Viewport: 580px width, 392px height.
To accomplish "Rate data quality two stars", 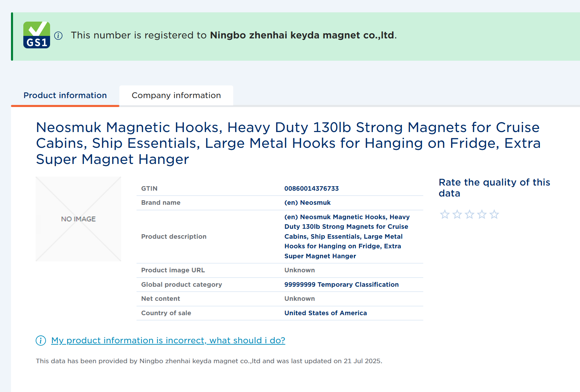I will point(457,214).
